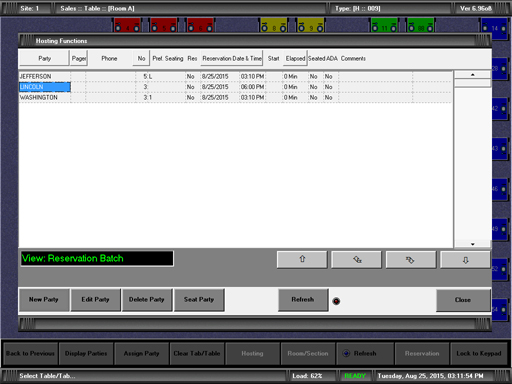Screen dimensions: 512x384
Task: Select red table 4 icon
Action: [127, 25]
